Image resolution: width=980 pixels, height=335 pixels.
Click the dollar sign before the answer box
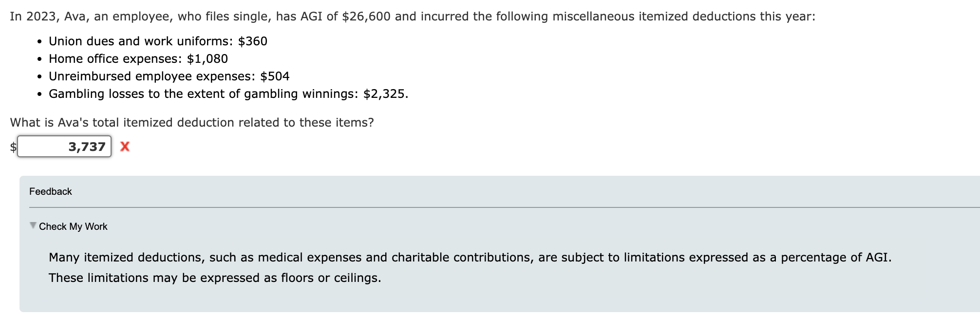point(13,147)
